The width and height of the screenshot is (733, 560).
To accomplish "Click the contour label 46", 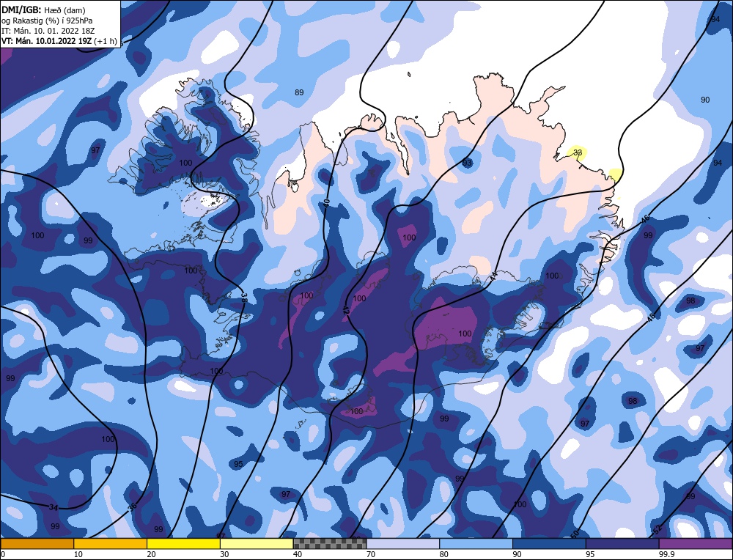I will (x=645, y=219).
